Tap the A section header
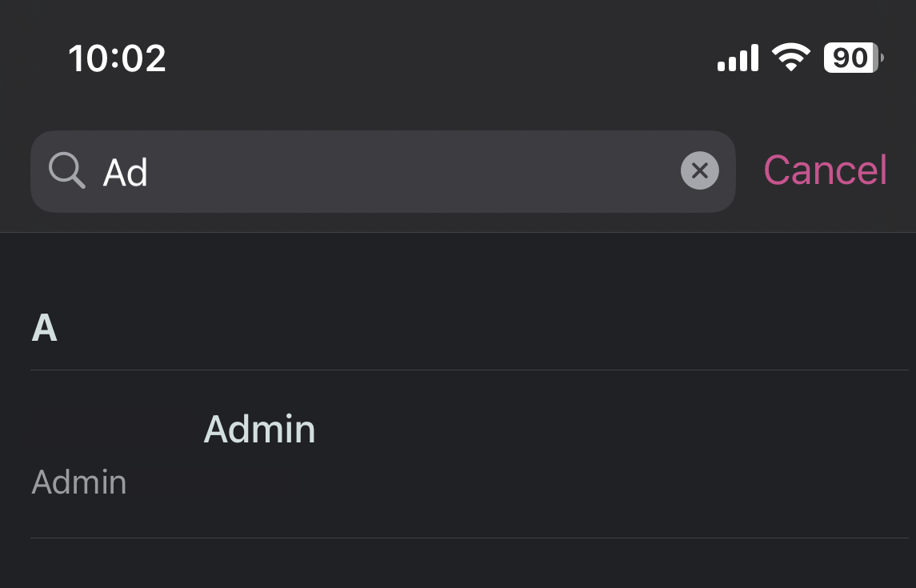 point(46,328)
